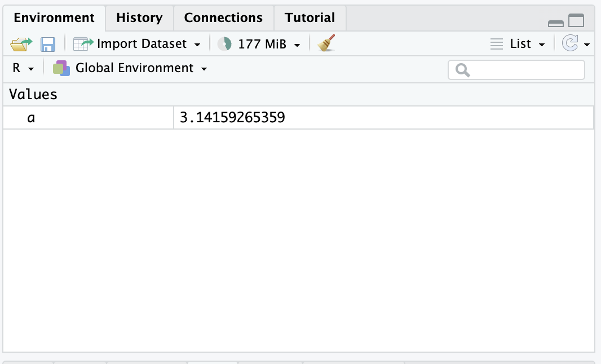Viewport: 601px width, 364px height.
Task: Click the value 3.14159265359
Action: coord(232,118)
